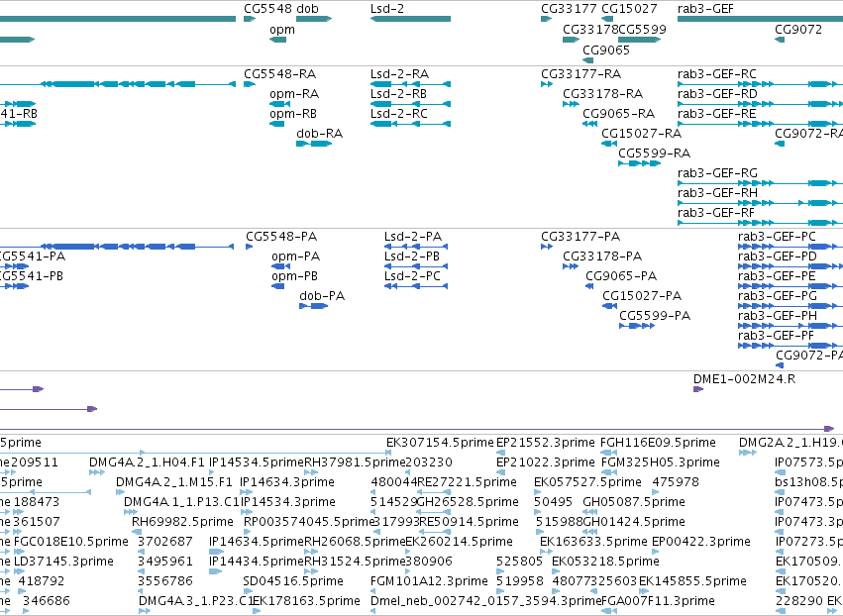Click the EP21552.3prime EST label
Image resolution: width=843 pixels, height=616 pixels.
(x=546, y=443)
